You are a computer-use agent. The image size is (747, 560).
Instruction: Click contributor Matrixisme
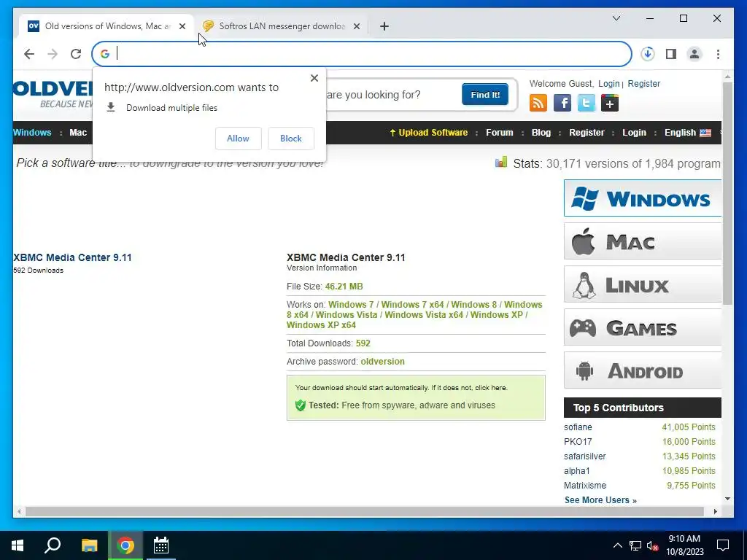click(x=585, y=486)
